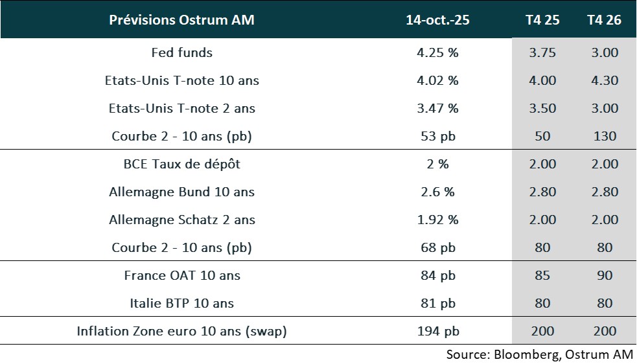Viewport: 637px width, 364px height.
Task: Click "Etats-Unis T-note 2 ans" row label
Action: coord(181,108)
